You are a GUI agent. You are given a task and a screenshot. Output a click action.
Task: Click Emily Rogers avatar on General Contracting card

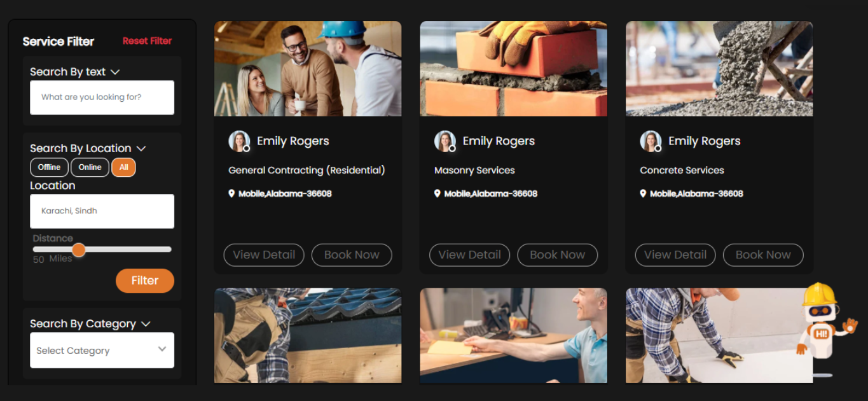tap(239, 141)
